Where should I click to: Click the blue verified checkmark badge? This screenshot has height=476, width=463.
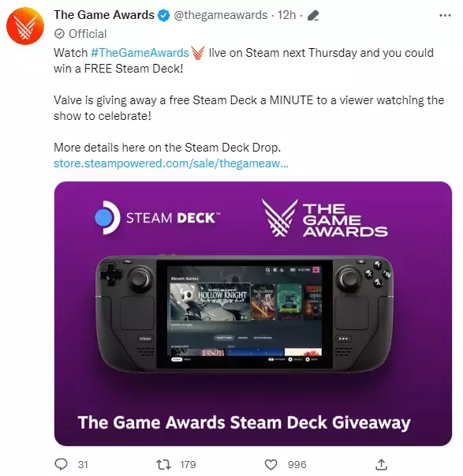click(164, 15)
